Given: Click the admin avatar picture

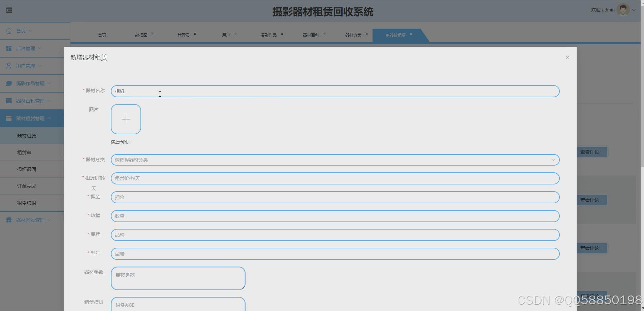Looking at the screenshot, I should [623, 9].
